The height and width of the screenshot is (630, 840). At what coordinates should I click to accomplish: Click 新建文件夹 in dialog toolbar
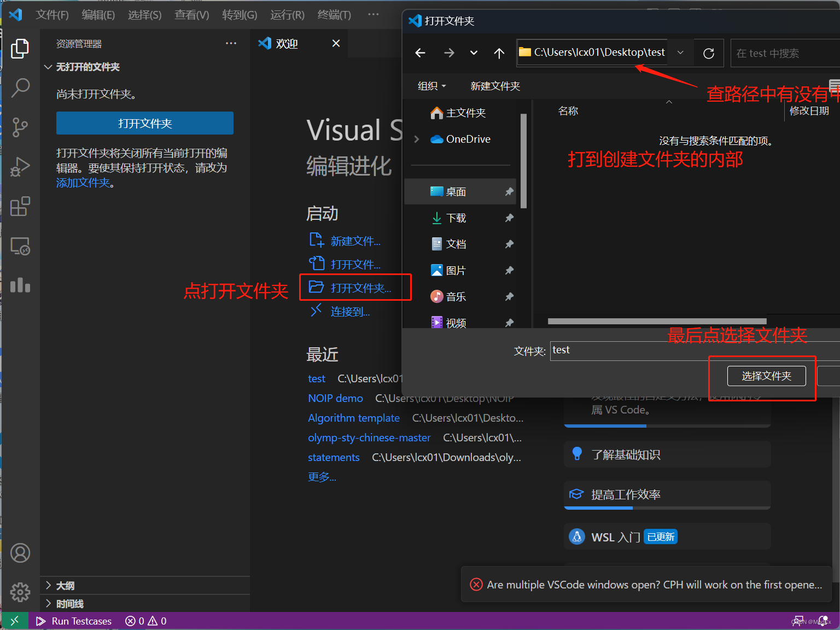pos(495,86)
